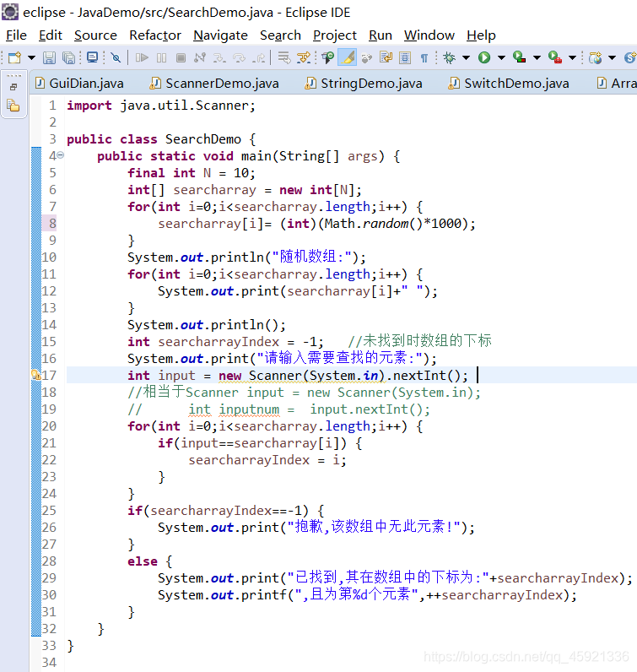Toggle Skip All Breakpoints
Screen dimensions: 637x672
click(116, 57)
